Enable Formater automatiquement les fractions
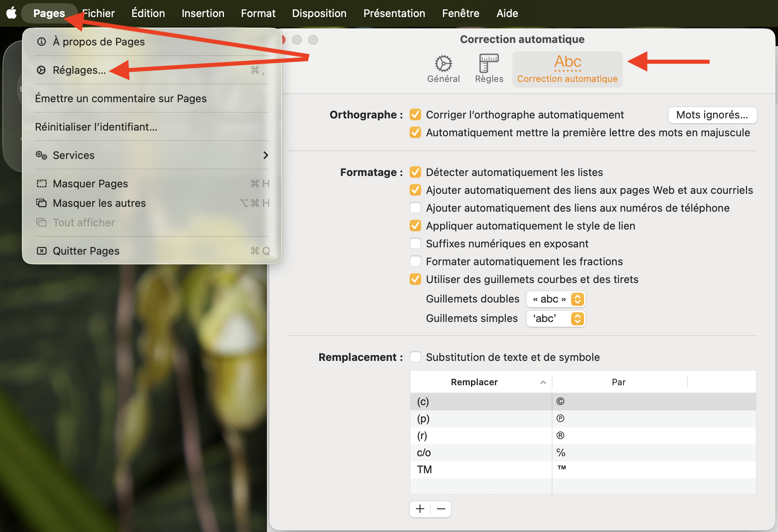This screenshot has width=778, height=532. pos(415,262)
